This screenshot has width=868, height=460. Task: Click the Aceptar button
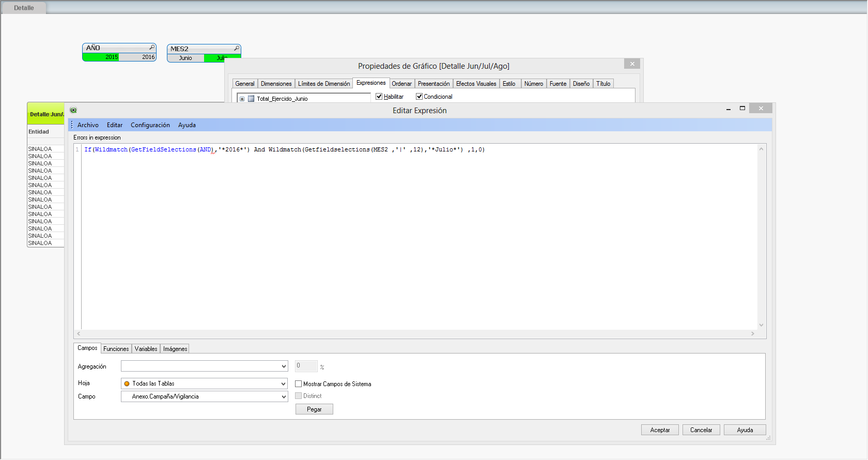[660, 430]
